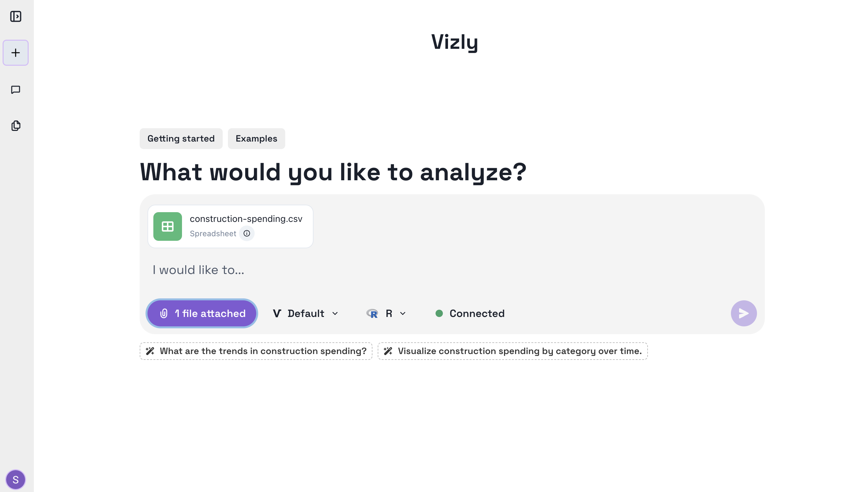Expand the sidebar panel icon

pos(16,16)
